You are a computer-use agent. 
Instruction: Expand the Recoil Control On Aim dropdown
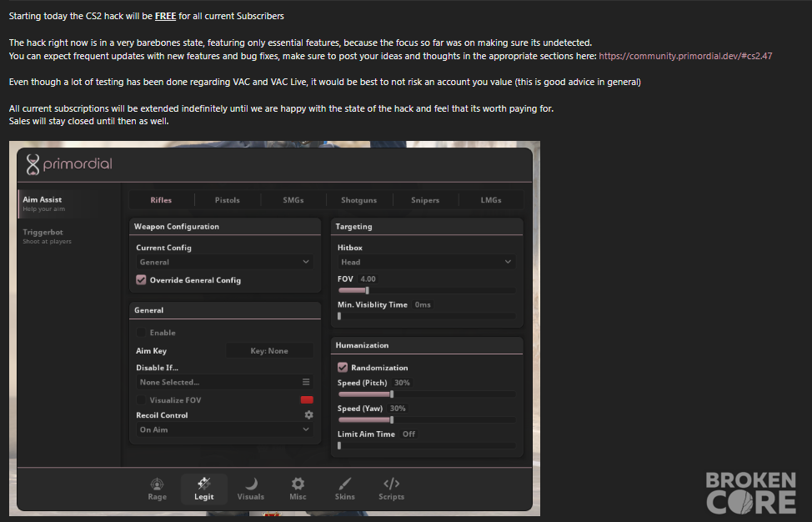(x=225, y=429)
